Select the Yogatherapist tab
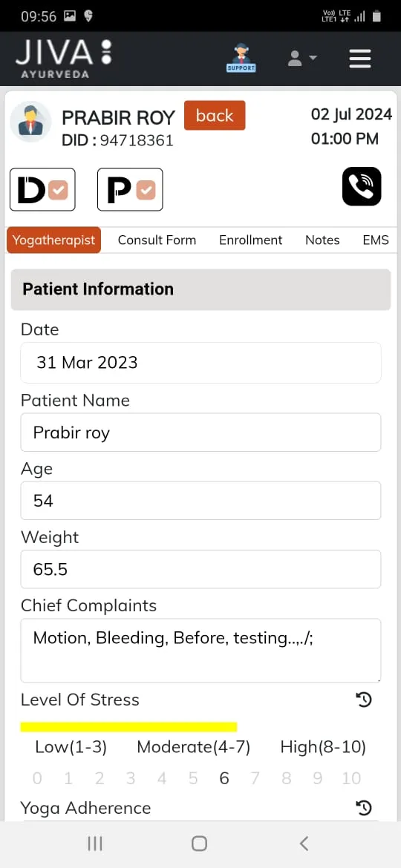 pos(53,240)
